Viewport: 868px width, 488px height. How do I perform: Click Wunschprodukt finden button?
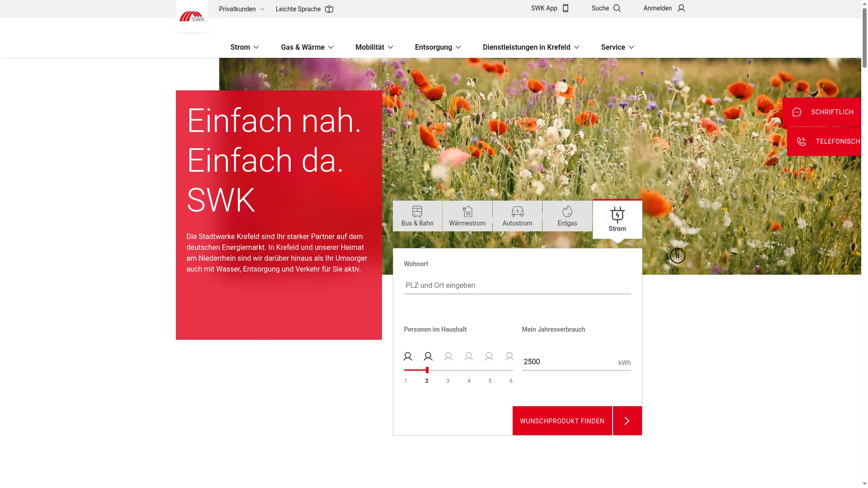tap(562, 421)
